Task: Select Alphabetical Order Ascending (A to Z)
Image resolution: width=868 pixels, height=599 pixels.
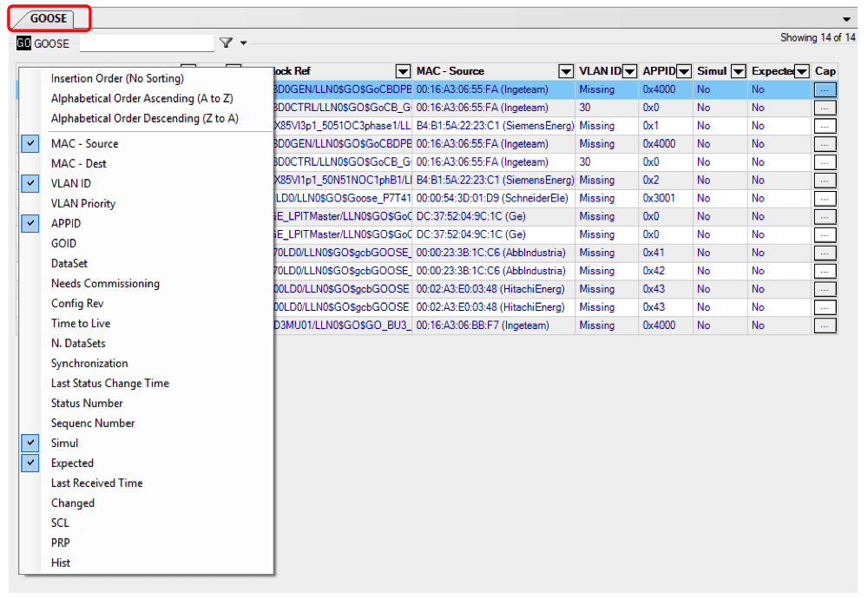Action: (141, 99)
